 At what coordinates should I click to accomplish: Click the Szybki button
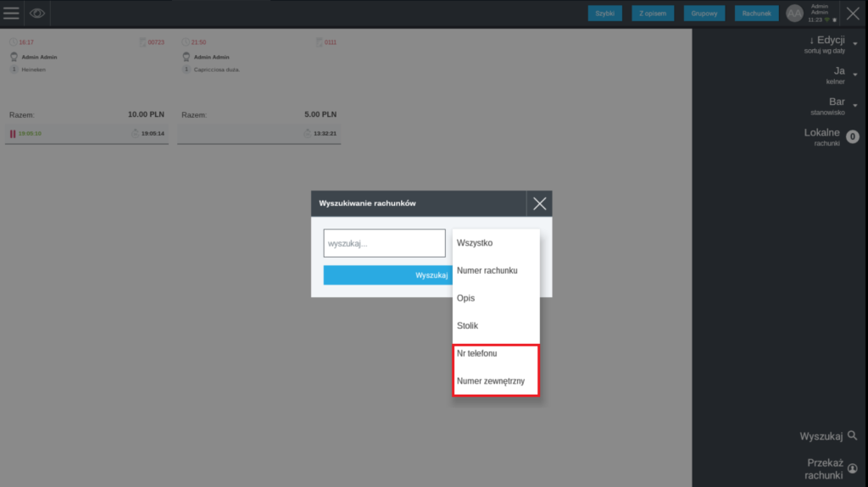coord(604,14)
